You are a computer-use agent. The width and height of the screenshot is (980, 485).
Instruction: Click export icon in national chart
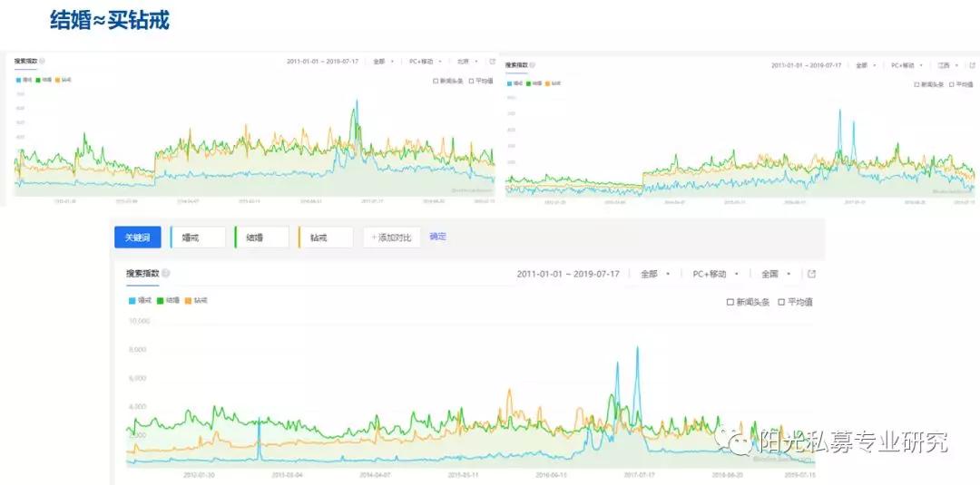coord(811,274)
